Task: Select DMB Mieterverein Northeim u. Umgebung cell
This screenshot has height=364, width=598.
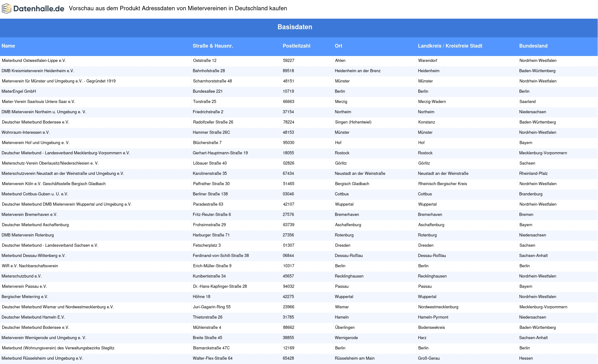Action: click(44, 112)
